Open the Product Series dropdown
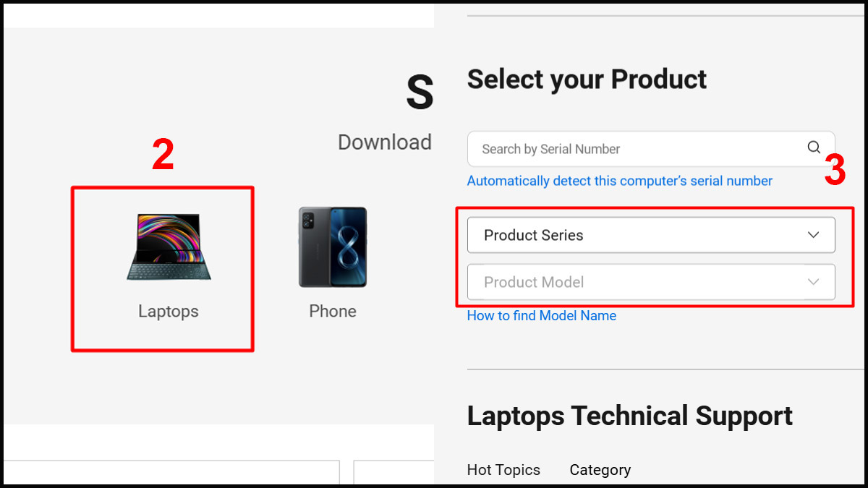Viewport: 868px width, 488px height. (651, 234)
